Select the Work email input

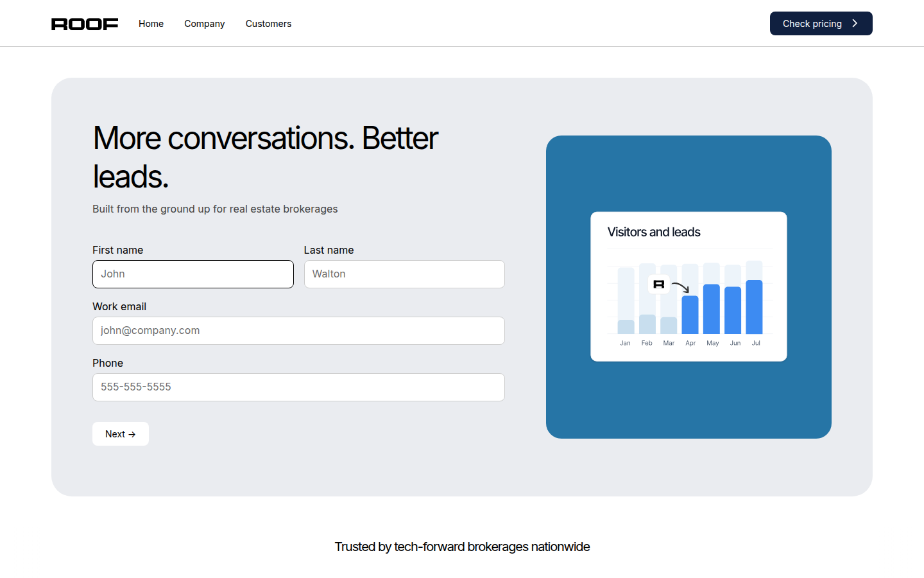point(298,331)
